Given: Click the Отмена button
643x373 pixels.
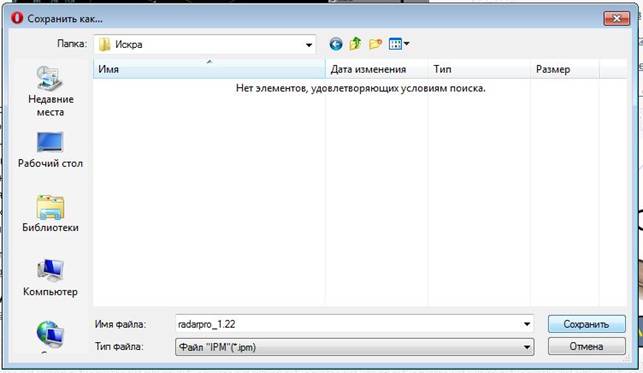Looking at the screenshot, I should [586, 346].
